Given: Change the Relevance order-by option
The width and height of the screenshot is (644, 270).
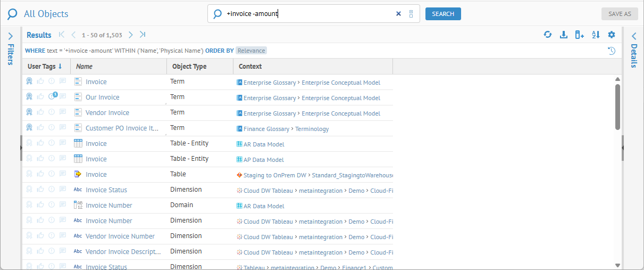Looking at the screenshot, I should click(x=251, y=51).
